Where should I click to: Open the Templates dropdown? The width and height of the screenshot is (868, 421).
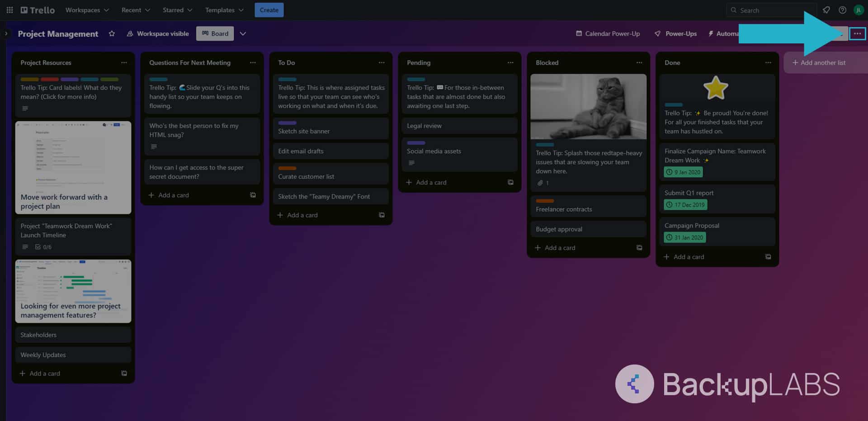click(224, 10)
